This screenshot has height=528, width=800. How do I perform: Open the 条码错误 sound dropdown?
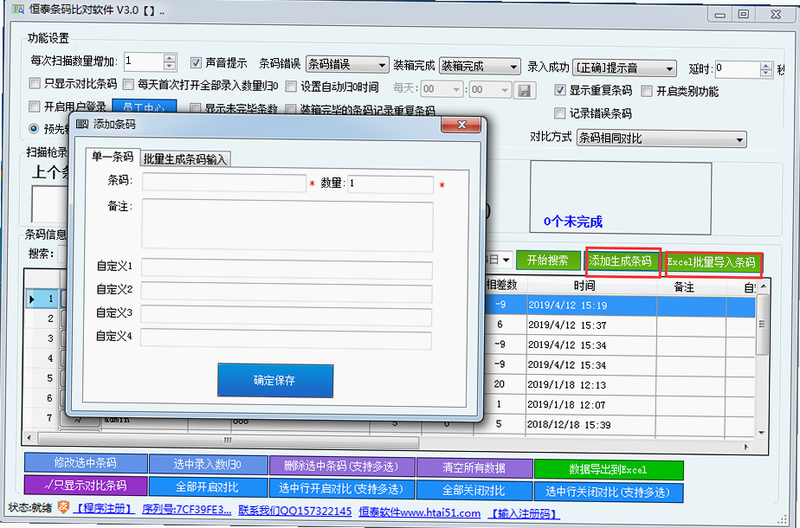point(347,65)
